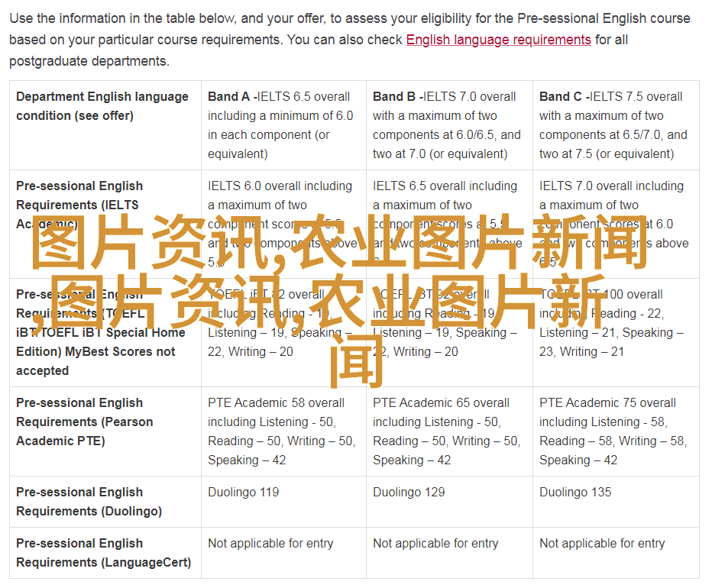The width and height of the screenshot is (712, 588).
Task: Click the 'PTE Academic 58 overall' cell
Action: pyautogui.click(x=283, y=431)
